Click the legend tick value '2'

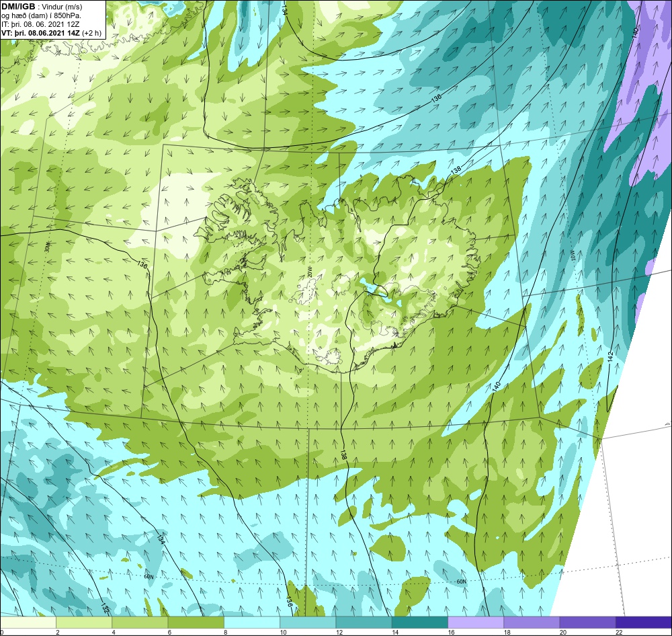click(57, 632)
